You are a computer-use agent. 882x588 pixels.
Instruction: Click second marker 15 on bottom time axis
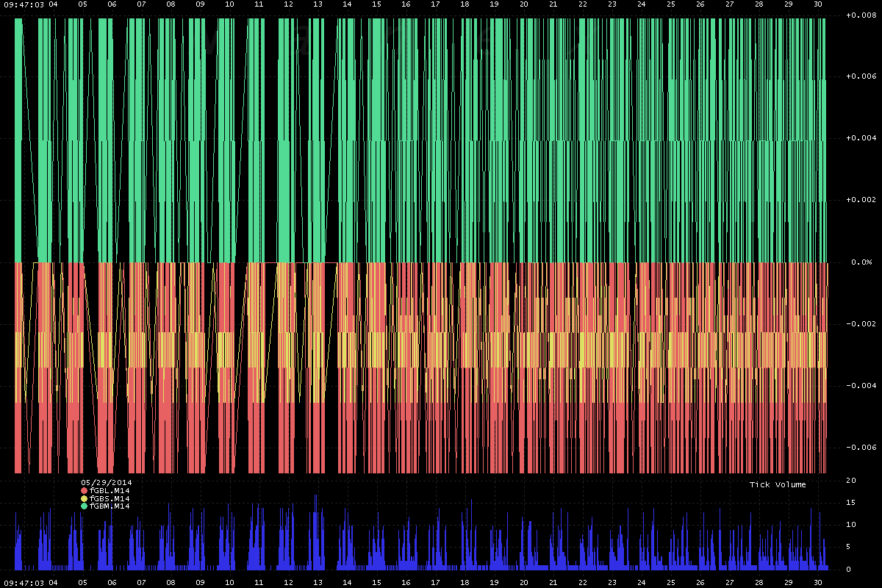point(376,583)
